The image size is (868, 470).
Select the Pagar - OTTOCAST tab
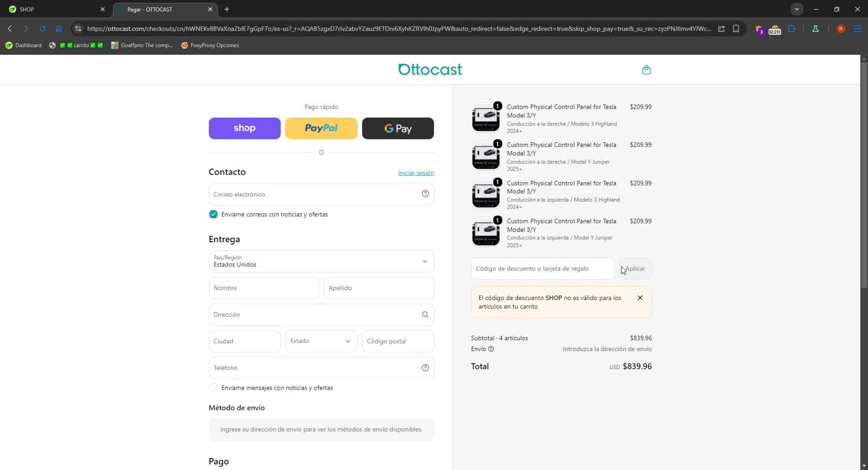tap(165, 9)
